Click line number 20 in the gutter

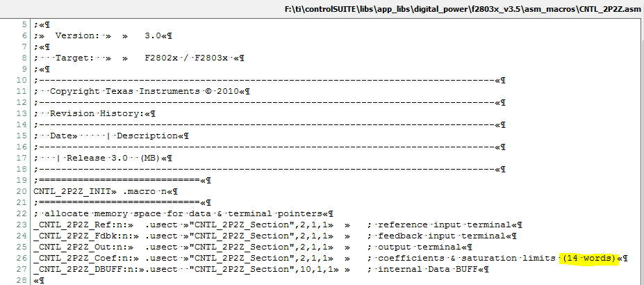[x=22, y=191]
